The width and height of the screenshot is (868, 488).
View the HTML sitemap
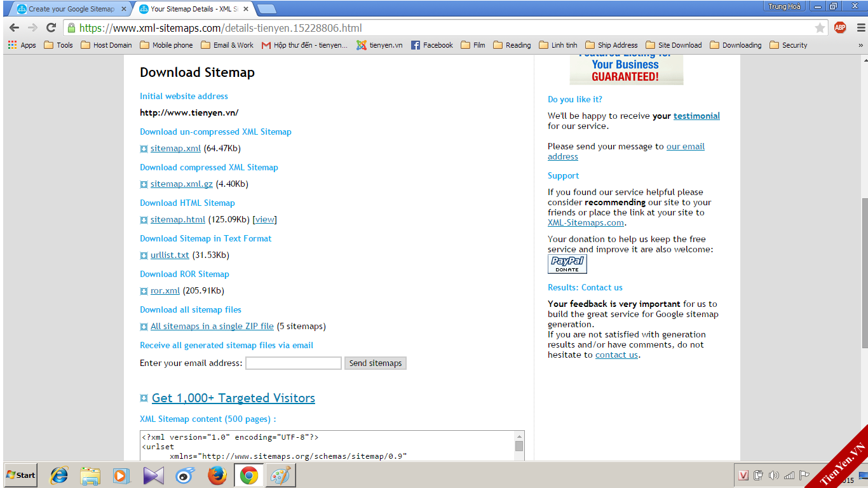pos(265,219)
